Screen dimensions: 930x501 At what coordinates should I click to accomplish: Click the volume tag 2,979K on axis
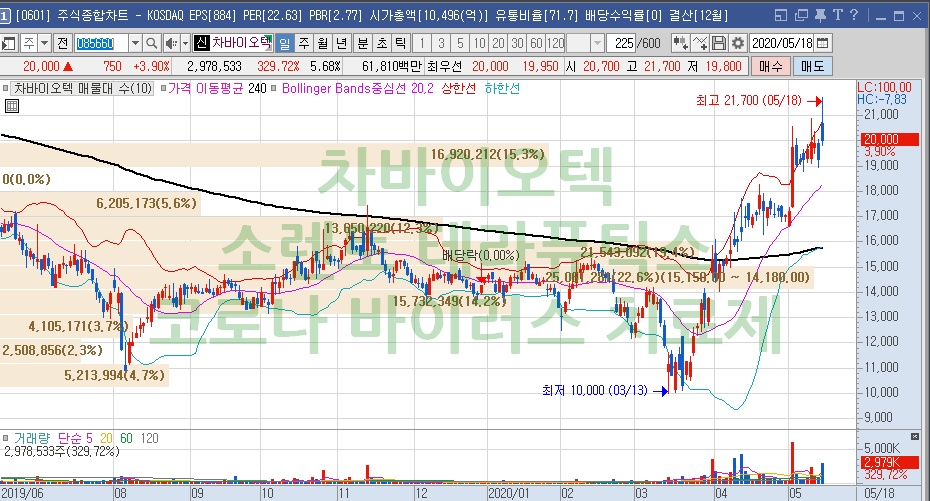point(890,462)
